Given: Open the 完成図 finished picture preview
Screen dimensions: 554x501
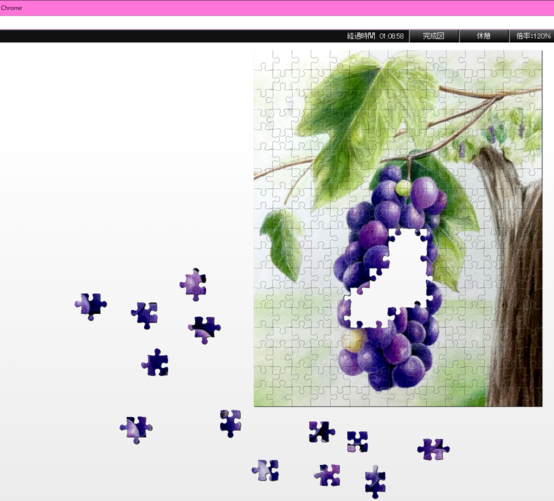Looking at the screenshot, I should 434,36.
